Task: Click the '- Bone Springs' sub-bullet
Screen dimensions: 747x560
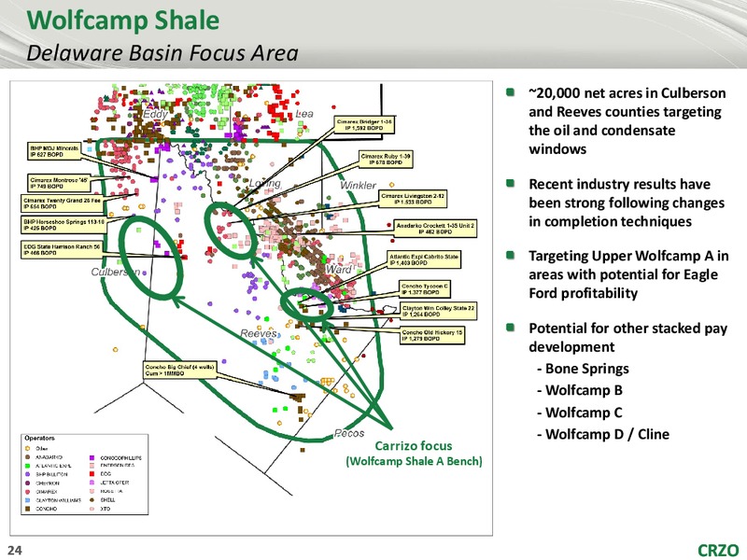Action: click(583, 369)
